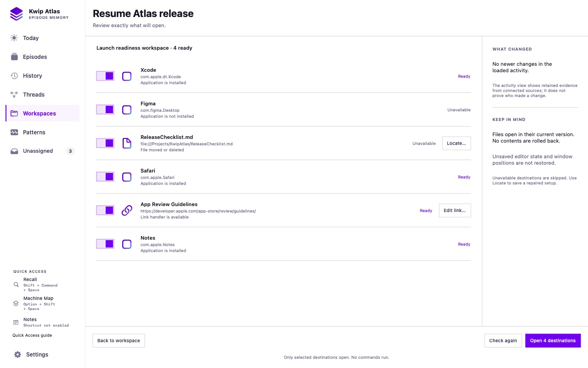Viewport: 588px width, 368px height.
Task: Click the Workspaces folder icon
Action: coord(14,114)
